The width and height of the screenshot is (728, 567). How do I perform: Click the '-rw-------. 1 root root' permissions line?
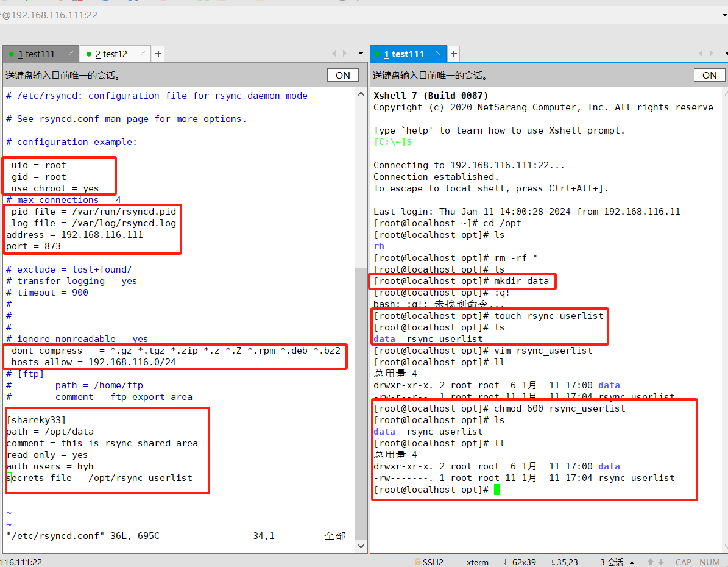(524, 478)
